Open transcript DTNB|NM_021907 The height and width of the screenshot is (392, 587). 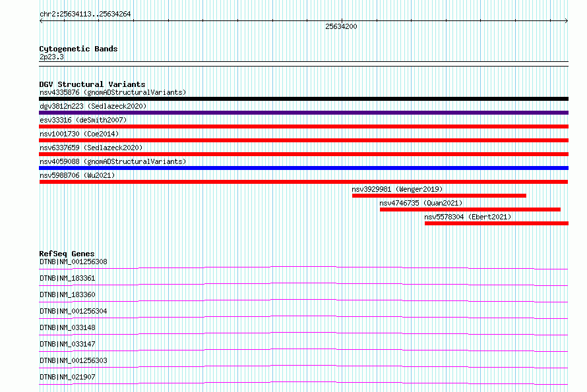click(67, 377)
